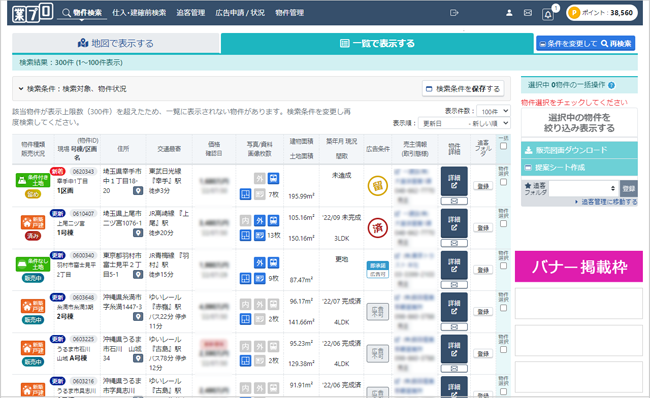Click 195.99m² land area value
This screenshot has width=650, height=398.
coord(301,196)
